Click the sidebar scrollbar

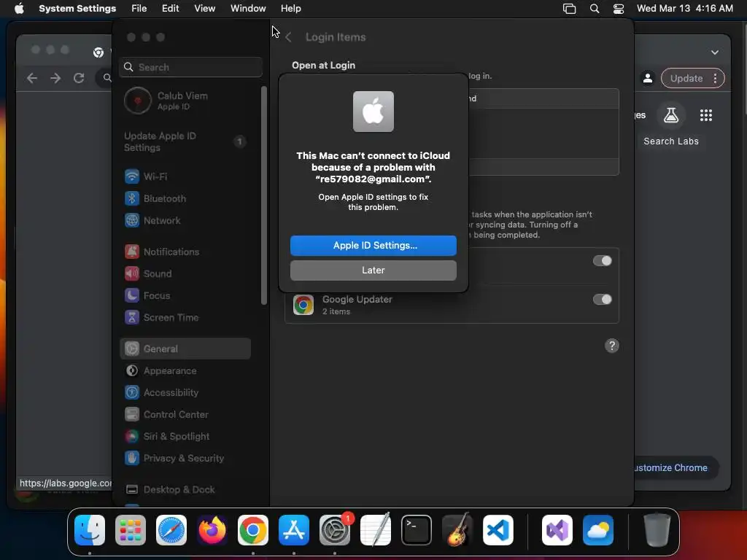(264, 195)
